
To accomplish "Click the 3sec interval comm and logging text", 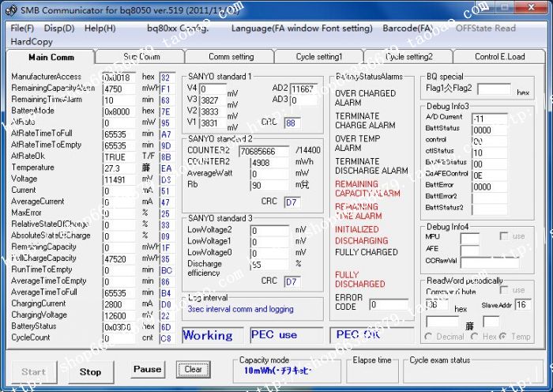I will click(x=240, y=309).
